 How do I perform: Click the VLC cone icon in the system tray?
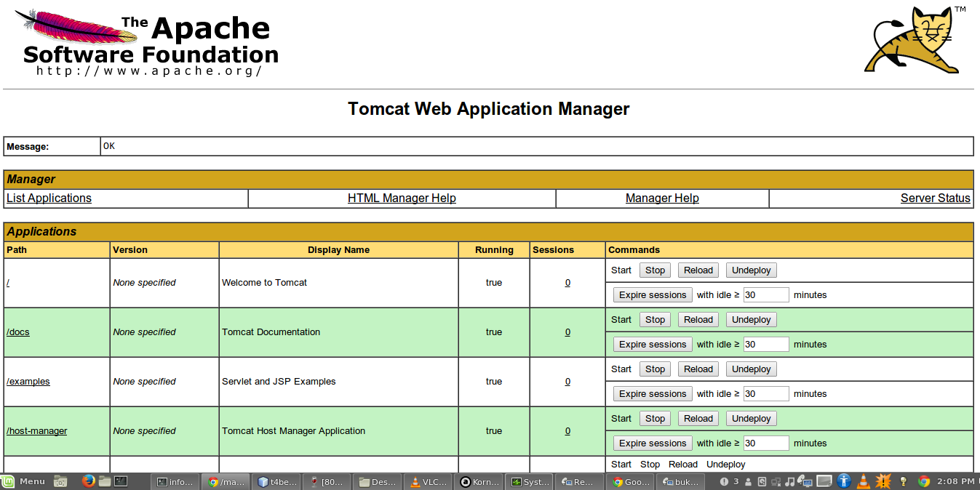click(x=864, y=481)
